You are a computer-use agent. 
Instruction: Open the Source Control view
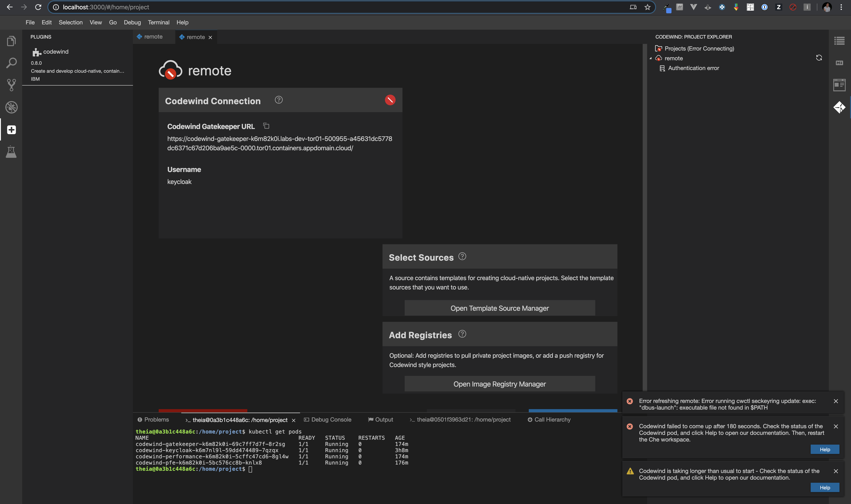pos(11,85)
